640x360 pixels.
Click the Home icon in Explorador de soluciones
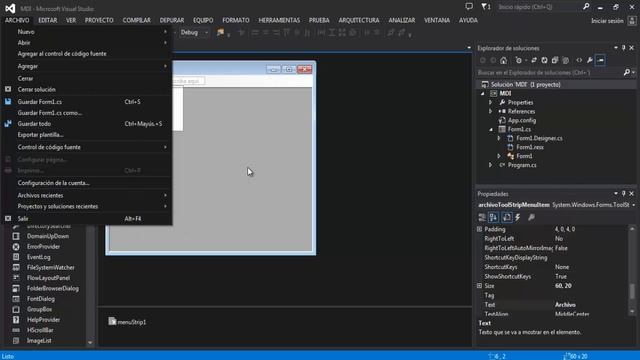[x=504, y=60]
